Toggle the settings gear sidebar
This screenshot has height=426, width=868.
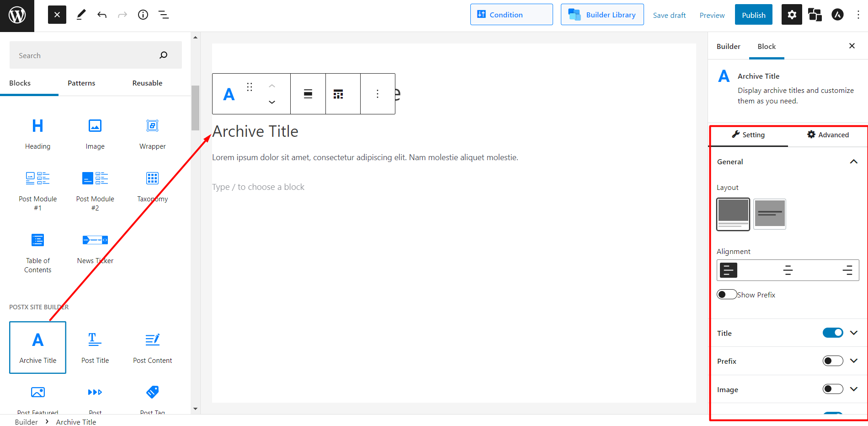point(792,15)
